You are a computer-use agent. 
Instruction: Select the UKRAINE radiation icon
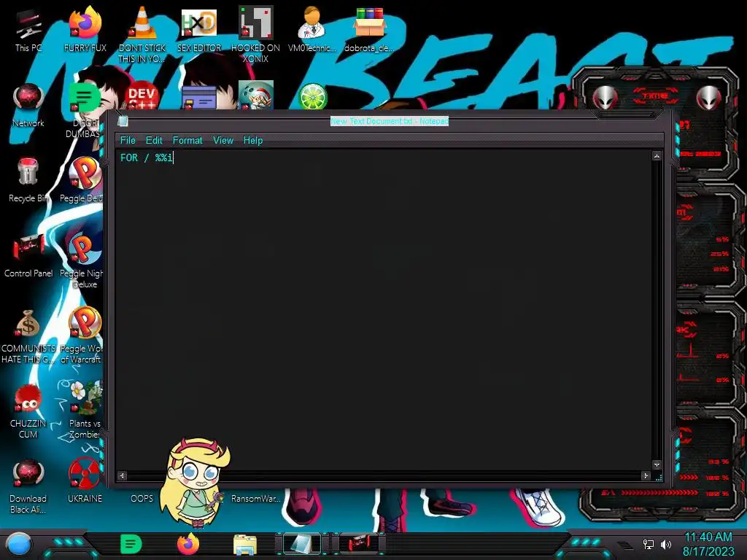85,481
